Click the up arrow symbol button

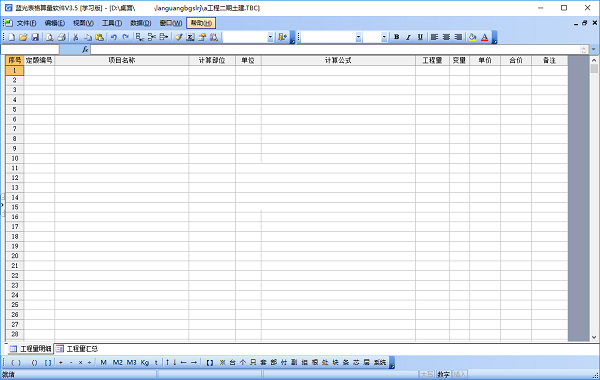167,362
